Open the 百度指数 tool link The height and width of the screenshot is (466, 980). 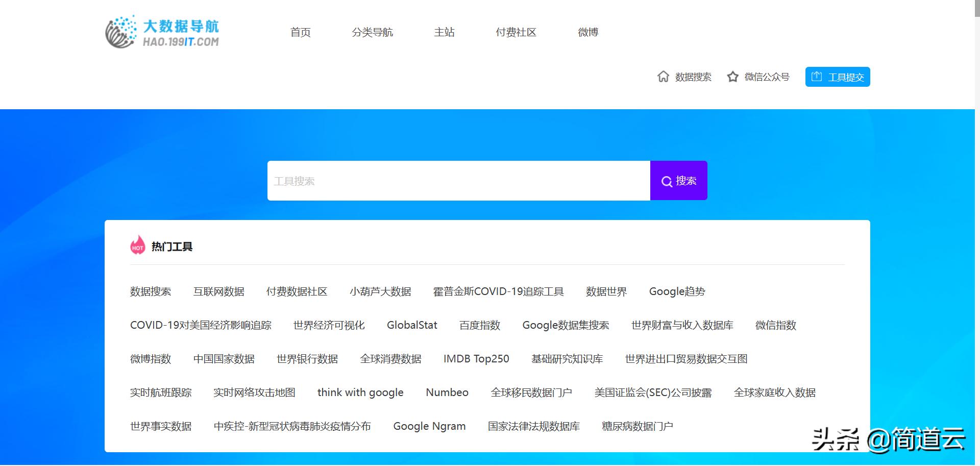[479, 325]
